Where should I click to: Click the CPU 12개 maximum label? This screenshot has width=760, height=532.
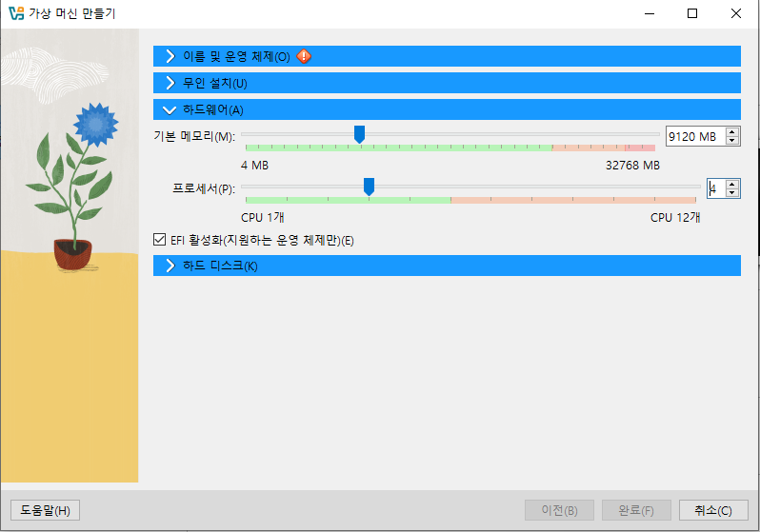point(675,218)
